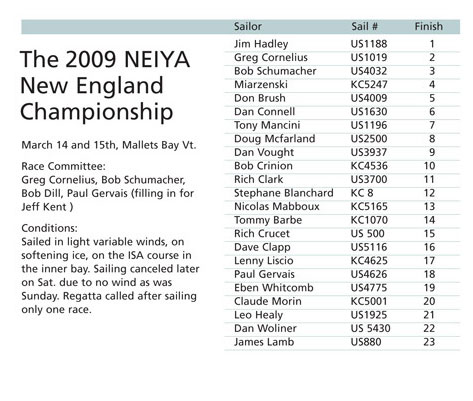The height and width of the screenshot is (401, 473).
Task: Click the Sailor column header
Action: [248, 26]
